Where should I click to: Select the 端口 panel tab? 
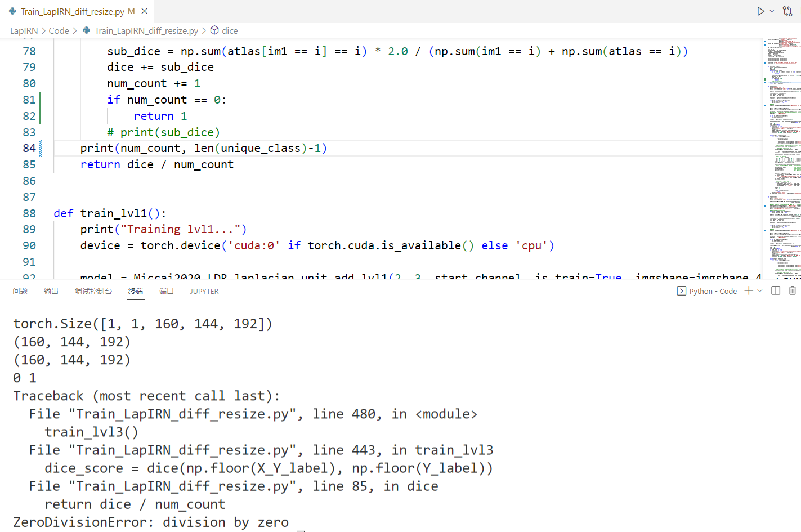tap(166, 291)
